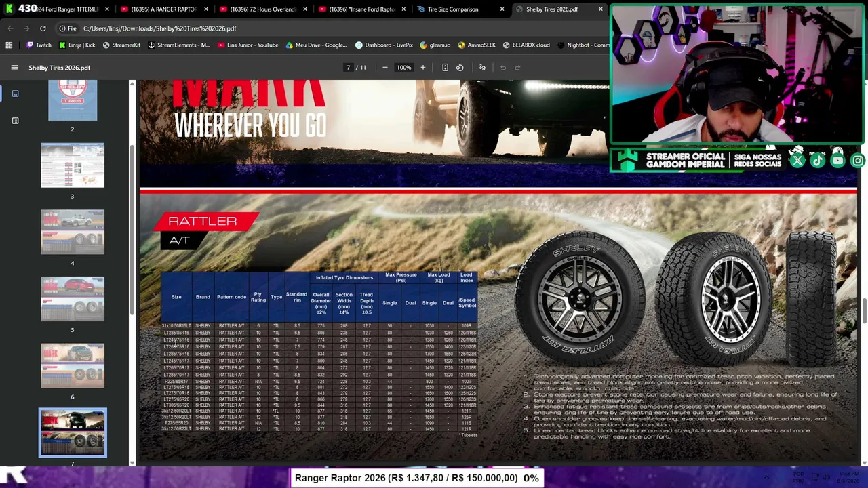Click the Ply Rating column header
868x488 pixels.
tap(258, 298)
